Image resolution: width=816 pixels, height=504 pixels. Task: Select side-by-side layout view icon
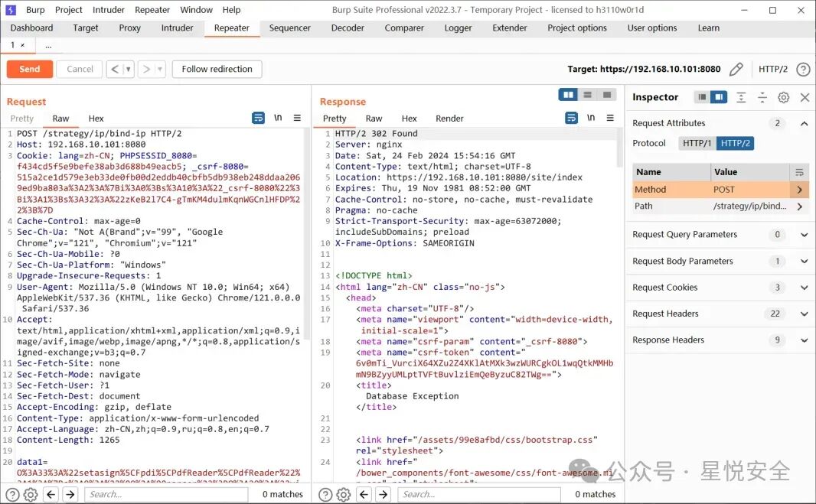pos(568,95)
